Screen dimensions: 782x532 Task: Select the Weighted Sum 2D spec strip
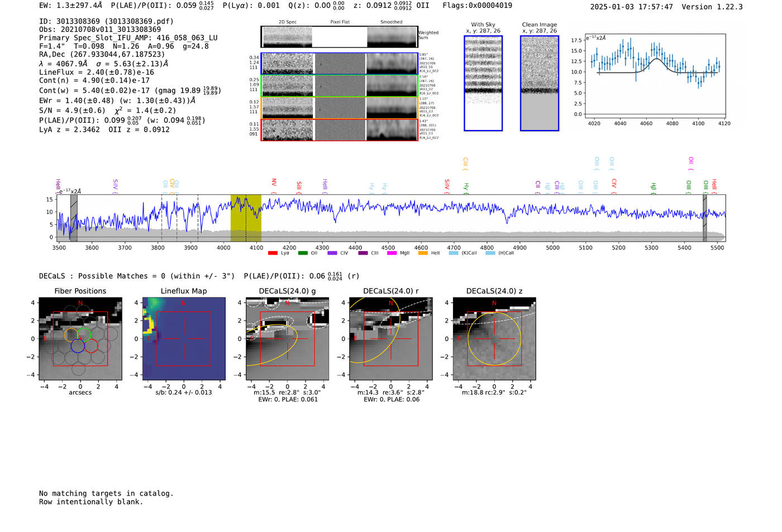[x=339, y=37]
